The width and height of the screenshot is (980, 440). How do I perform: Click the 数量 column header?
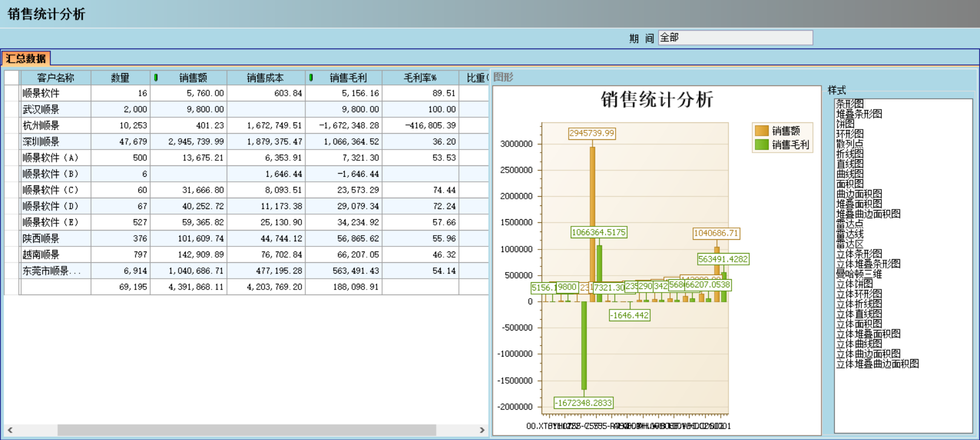120,78
